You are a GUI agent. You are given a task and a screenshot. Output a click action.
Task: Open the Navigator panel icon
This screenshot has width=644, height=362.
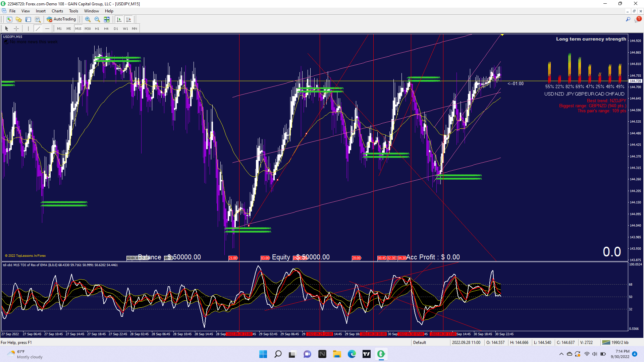point(19,19)
